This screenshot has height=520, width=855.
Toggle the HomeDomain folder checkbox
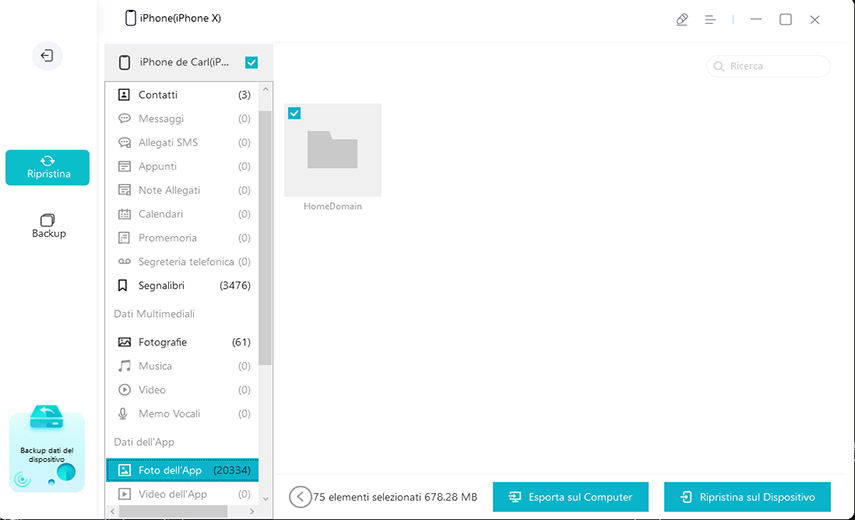click(x=294, y=113)
